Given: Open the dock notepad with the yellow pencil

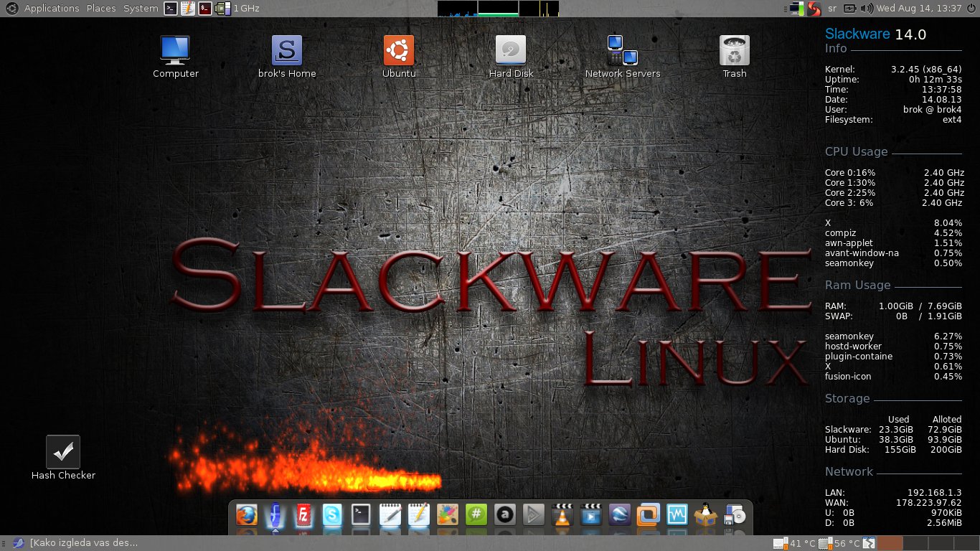Looking at the screenshot, I should point(418,515).
